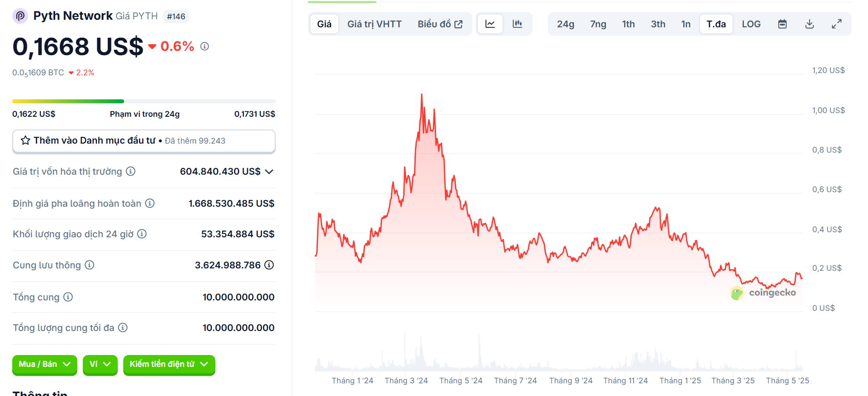Expand market cap value chevron
This screenshot has width=868, height=396.
pyautogui.click(x=269, y=171)
